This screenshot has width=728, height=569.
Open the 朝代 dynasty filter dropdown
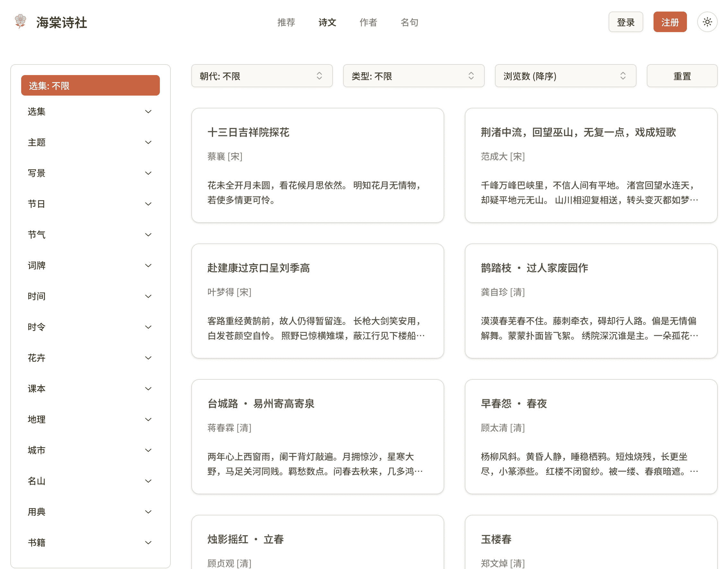click(x=262, y=76)
